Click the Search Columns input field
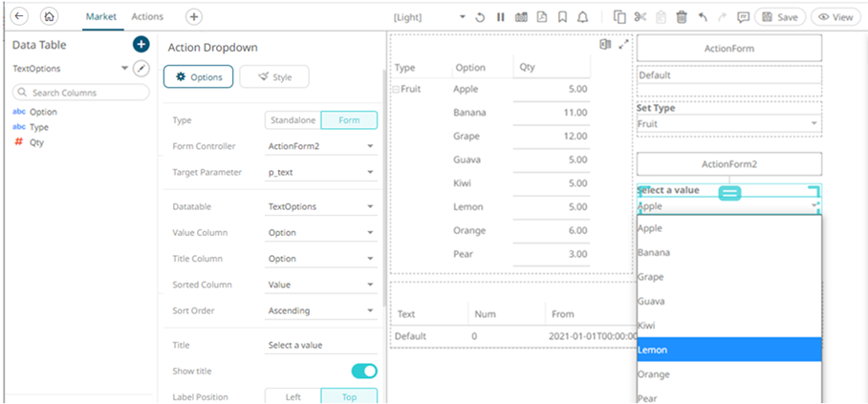868x404 pixels. 81,93
